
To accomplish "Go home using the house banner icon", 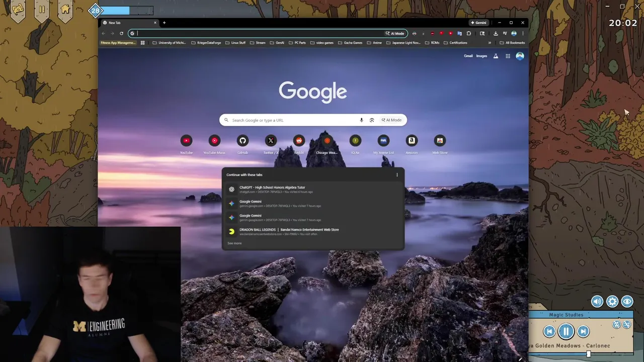I will [x=65, y=9].
